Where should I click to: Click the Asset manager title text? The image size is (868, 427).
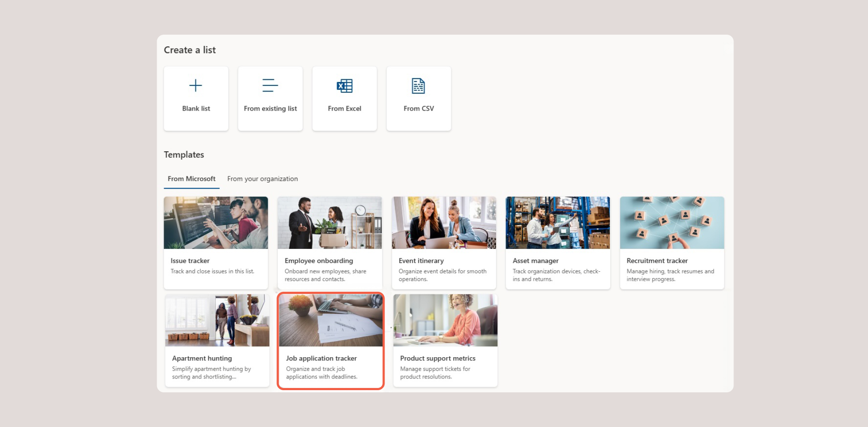(536, 261)
